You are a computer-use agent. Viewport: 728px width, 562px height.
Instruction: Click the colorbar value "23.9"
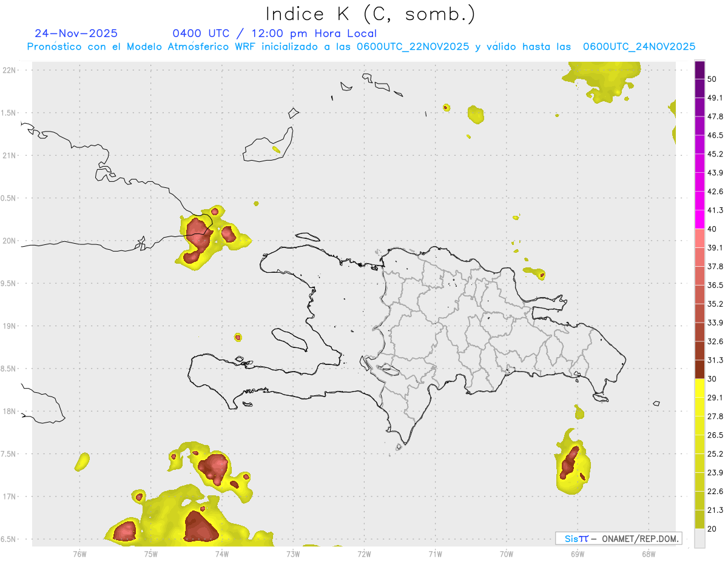point(715,472)
